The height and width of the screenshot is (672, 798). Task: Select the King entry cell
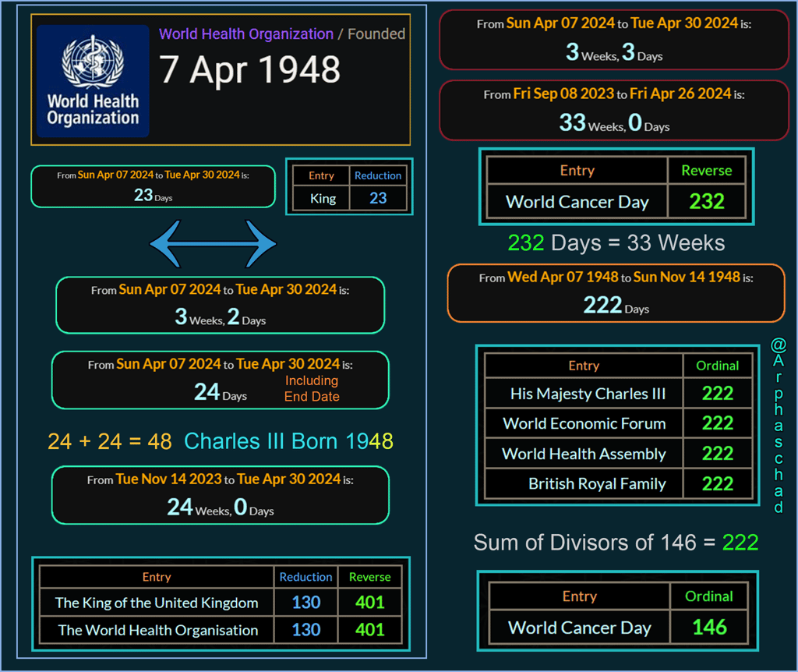(x=323, y=199)
